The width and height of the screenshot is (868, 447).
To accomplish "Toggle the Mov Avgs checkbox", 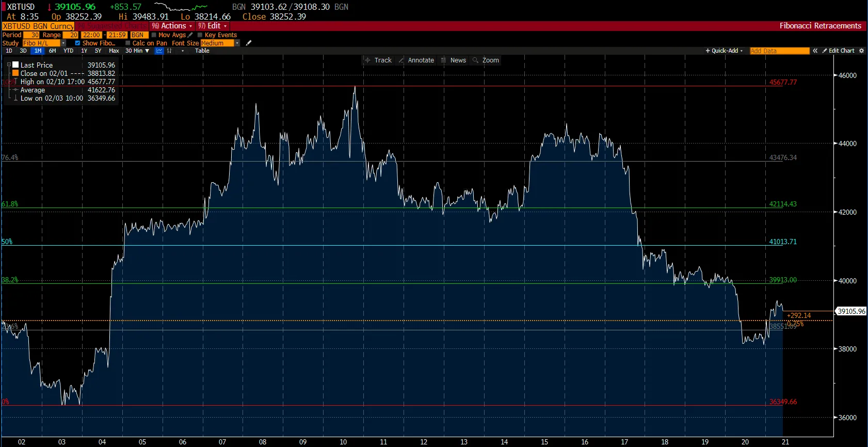I will 154,35.
